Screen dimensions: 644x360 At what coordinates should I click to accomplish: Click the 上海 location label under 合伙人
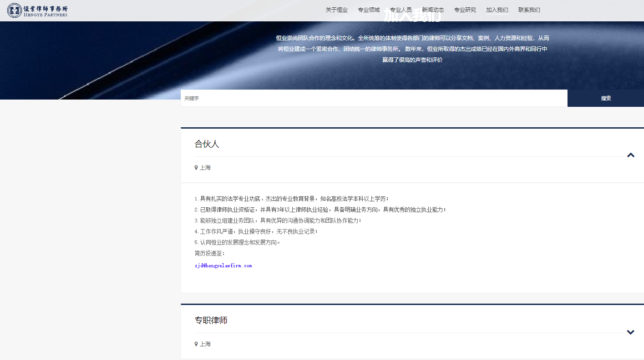(205, 167)
